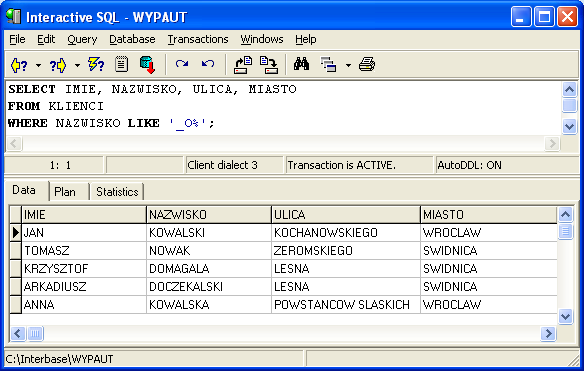Select the cell DOMAGALA
The width and height of the screenshot is (584, 371).
209,269
